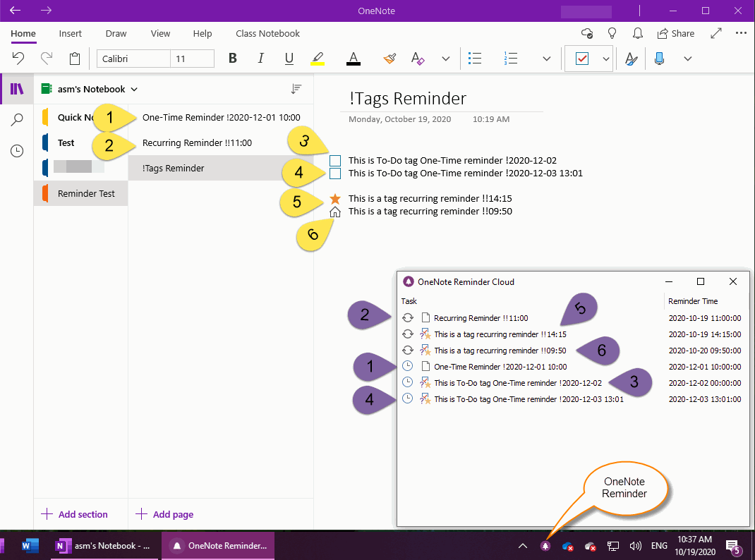Toggle underline formatting
The width and height of the screenshot is (755, 560).
point(289,59)
